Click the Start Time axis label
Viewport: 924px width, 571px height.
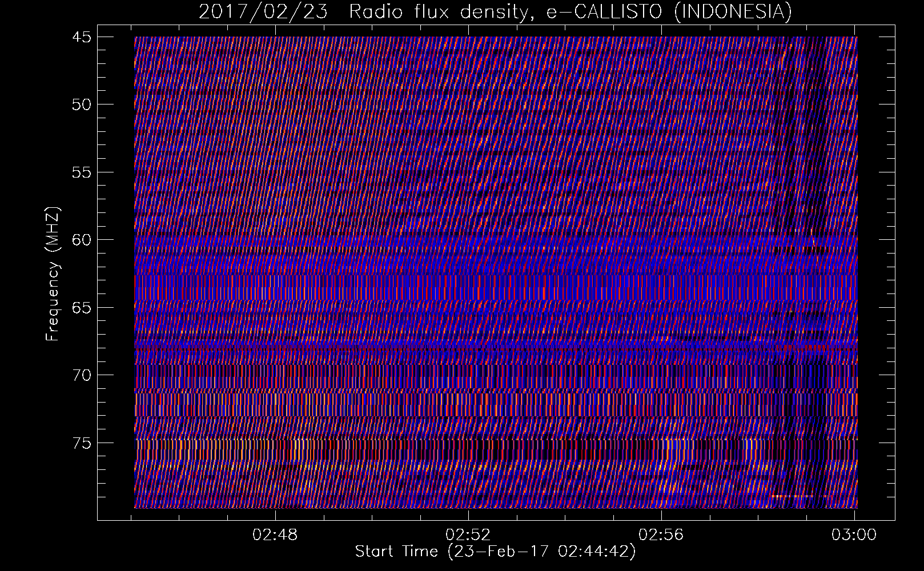point(496,552)
